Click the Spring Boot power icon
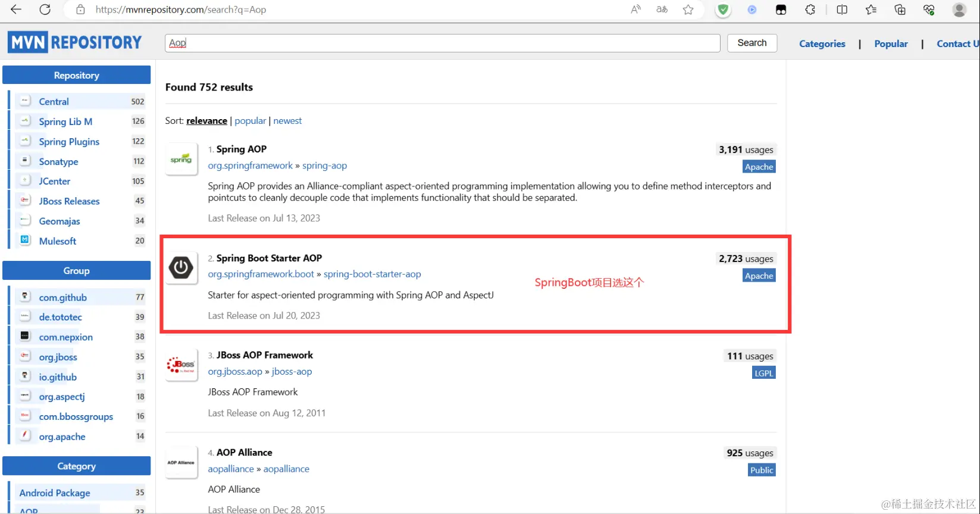This screenshot has width=980, height=514. click(x=181, y=267)
